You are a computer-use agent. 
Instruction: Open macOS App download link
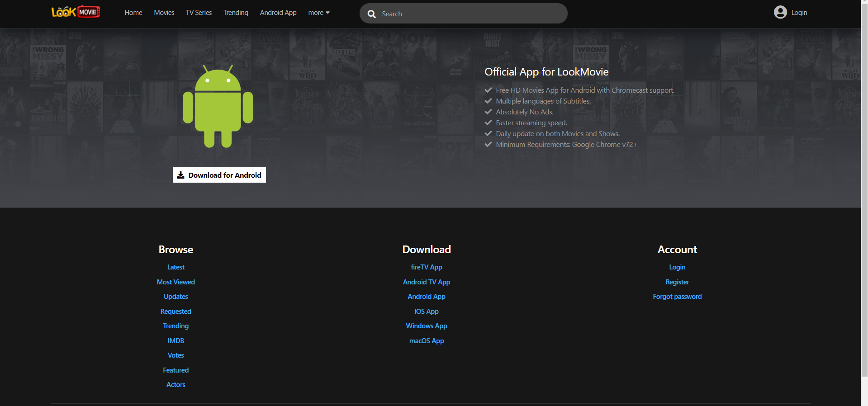[427, 341]
